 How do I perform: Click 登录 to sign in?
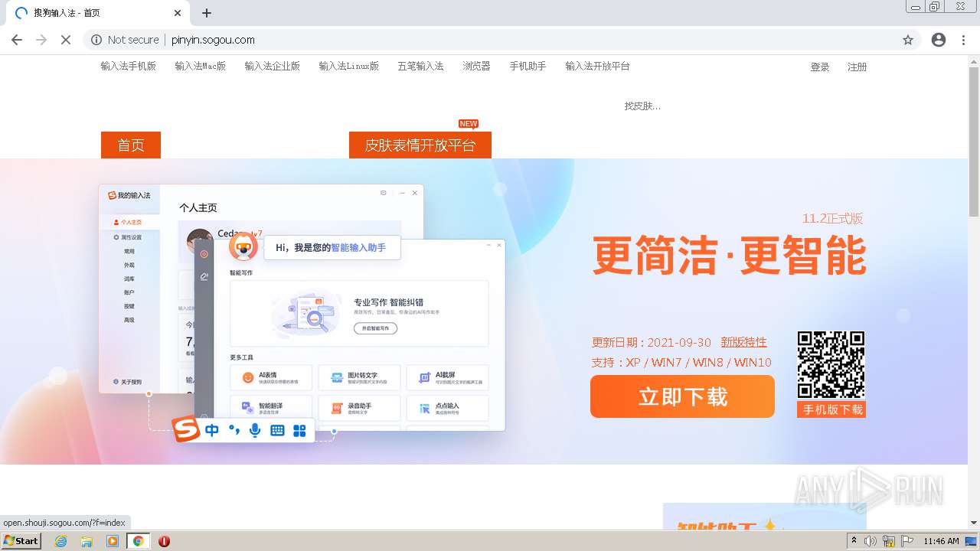click(x=820, y=67)
